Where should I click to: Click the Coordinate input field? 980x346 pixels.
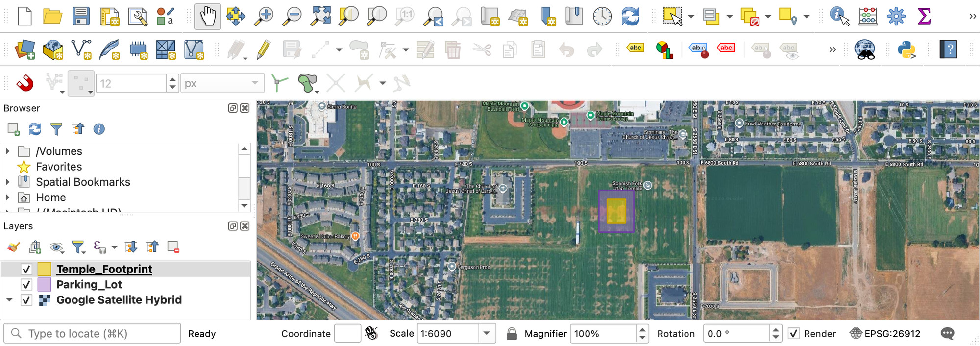[x=347, y=334]
